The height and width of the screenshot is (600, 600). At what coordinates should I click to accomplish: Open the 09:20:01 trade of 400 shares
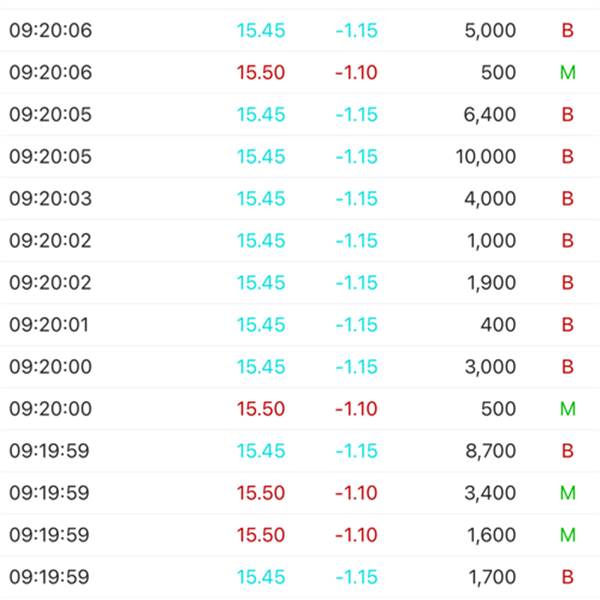pyautogui.click(x=300, y=325)
